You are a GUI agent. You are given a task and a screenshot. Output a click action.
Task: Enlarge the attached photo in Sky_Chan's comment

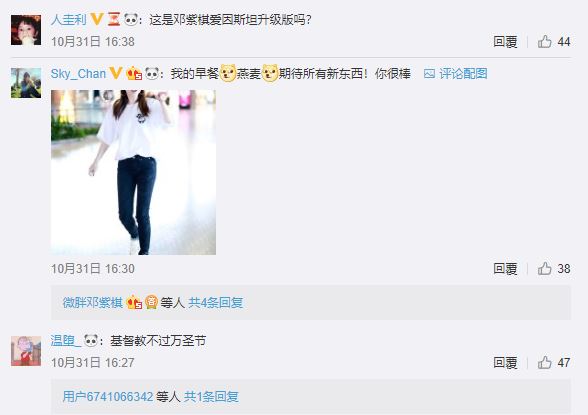(134, 172)
